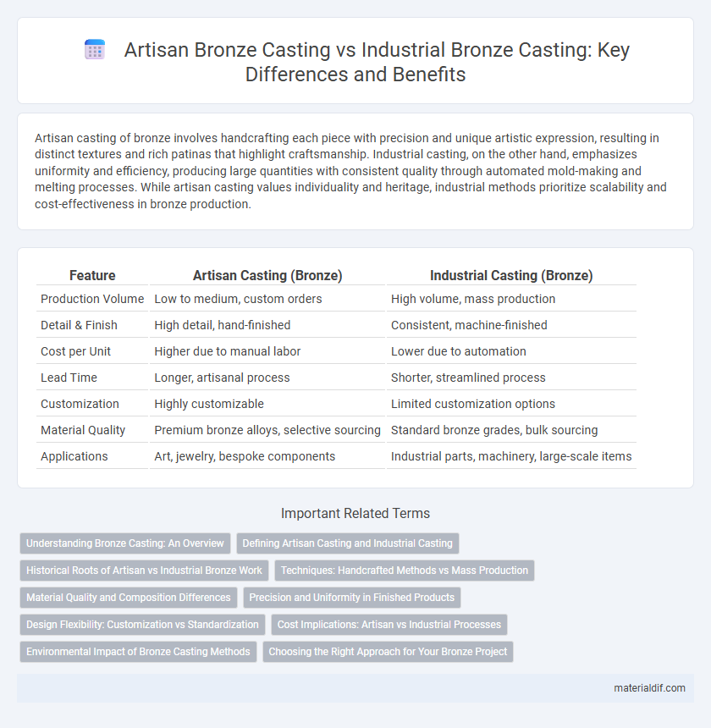Open 'Cost Implications: Artisan vs Industrial Processes'
Screen dimensions: 711x728
(x=389, y=625)
